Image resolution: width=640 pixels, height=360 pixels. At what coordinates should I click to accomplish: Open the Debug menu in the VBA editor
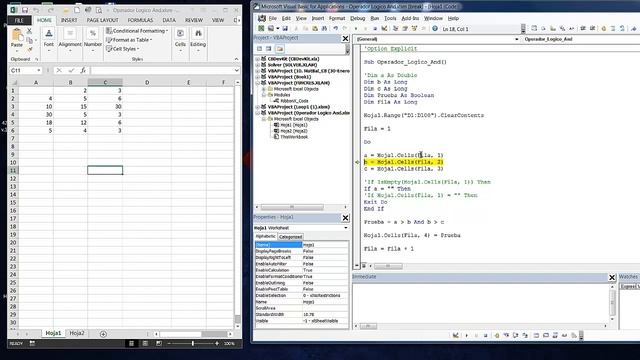coord(358,18)
